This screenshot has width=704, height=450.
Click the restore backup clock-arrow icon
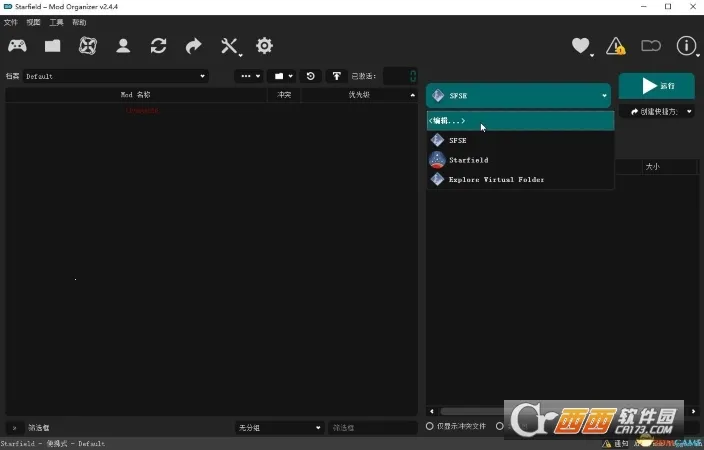(310, 76)
